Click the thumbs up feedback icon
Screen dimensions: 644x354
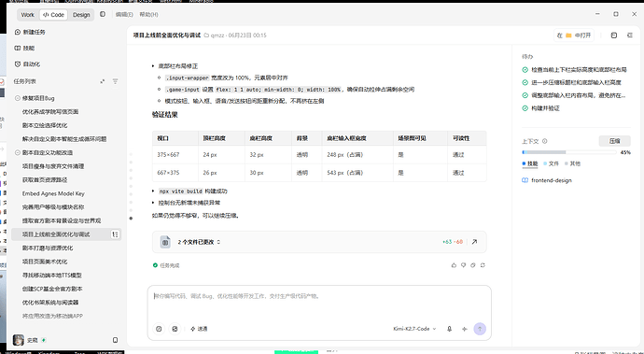point(454,265)
